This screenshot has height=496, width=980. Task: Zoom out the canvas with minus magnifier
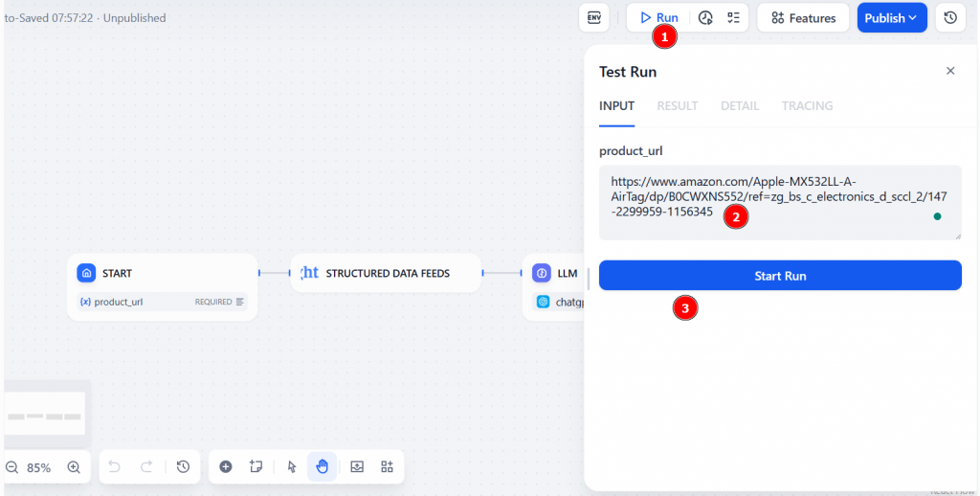click(12, 467)
